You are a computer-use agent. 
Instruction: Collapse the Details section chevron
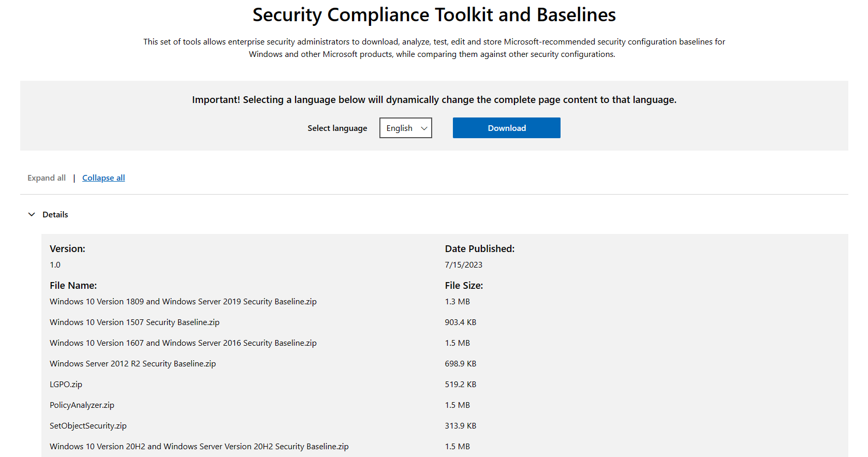[x=32, y=214]
